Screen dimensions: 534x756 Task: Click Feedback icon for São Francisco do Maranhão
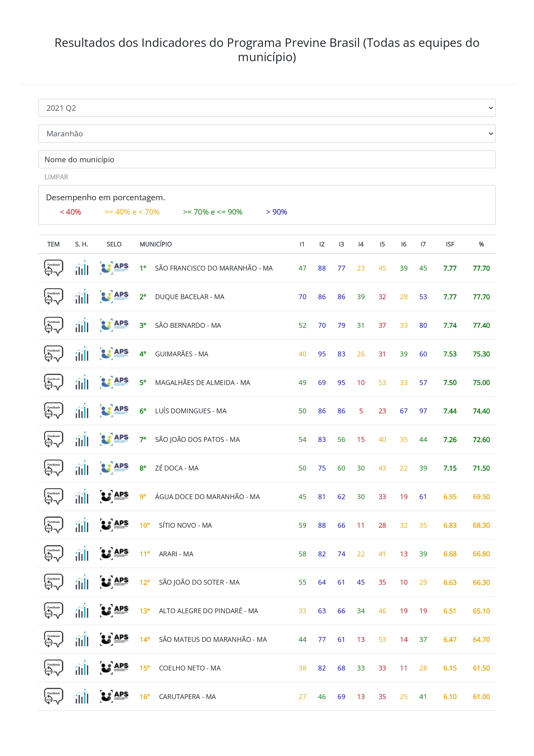[53, 268]
